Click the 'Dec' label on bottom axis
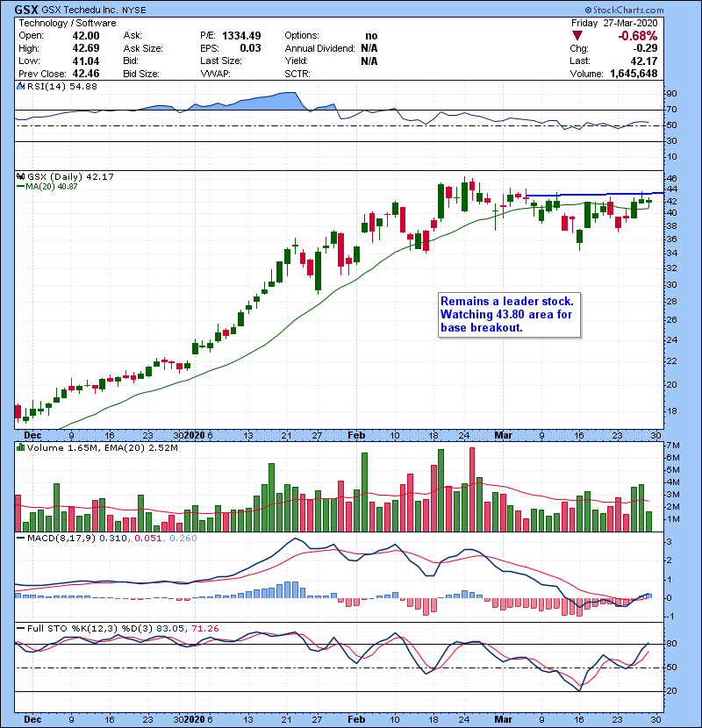The width and height of the screenshot is (702, 728). point(32,719)
